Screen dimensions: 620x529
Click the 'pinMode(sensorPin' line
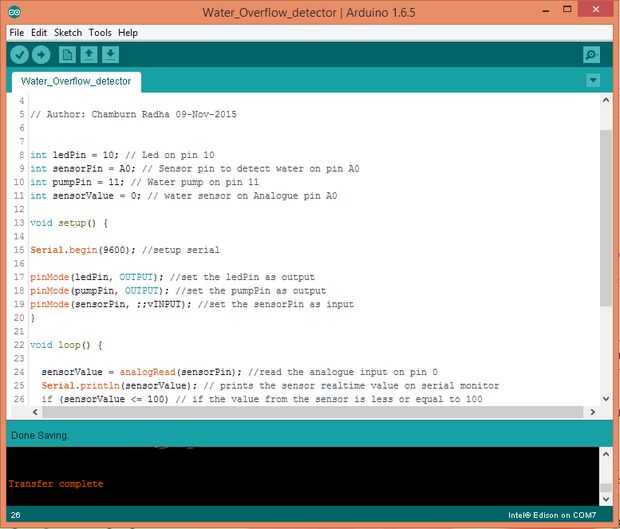192,304
